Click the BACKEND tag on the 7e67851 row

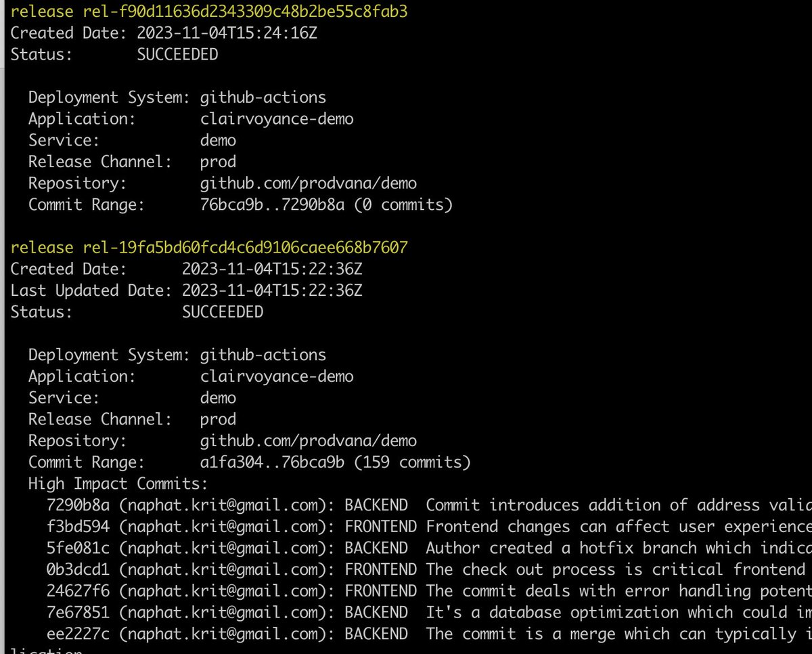click(376, 613)
